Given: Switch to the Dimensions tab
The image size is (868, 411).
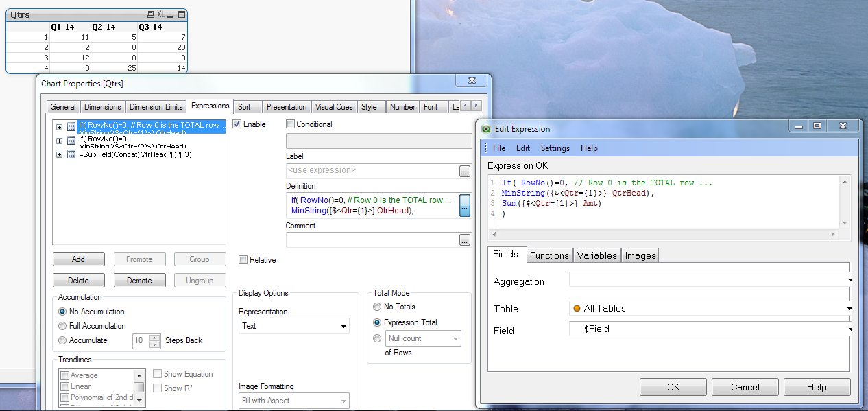Looking at the screenshot, I should pyautogui.click(x=102, y=107).
